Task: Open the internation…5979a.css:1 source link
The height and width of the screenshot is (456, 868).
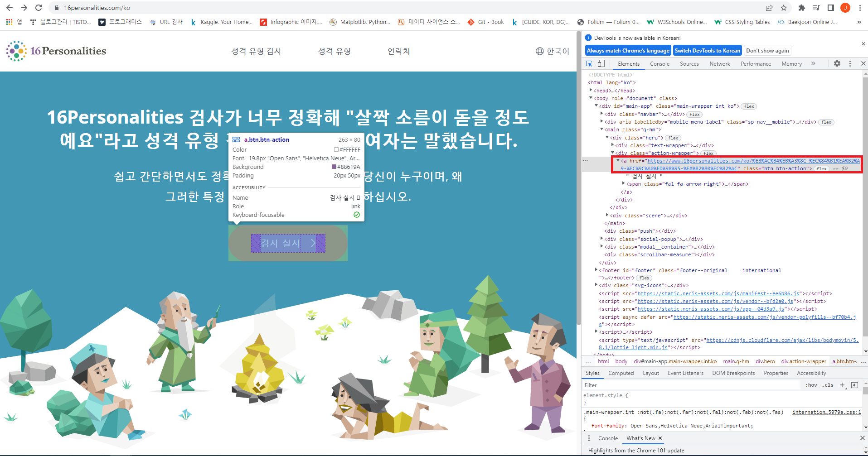Action: pyautogui.click(x=826, y=412)
